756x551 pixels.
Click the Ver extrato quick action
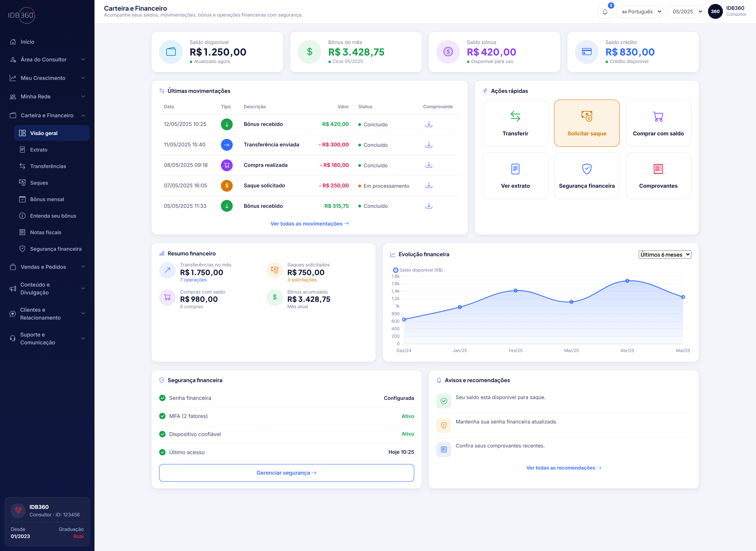point(515,176)
